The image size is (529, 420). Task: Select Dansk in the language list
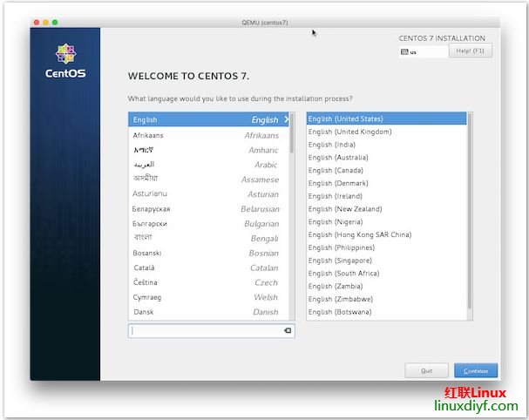pos(206,312)
